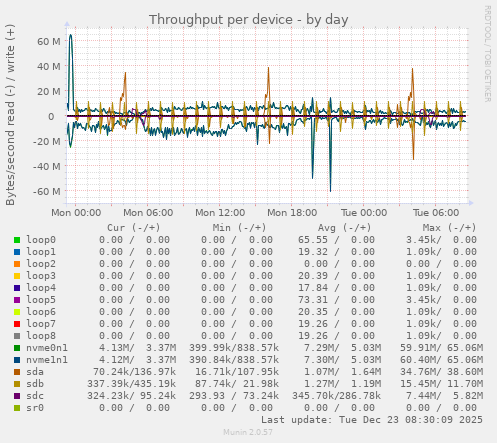Screen dimensions: 497x443
Task: Click the 'Mon 12:00' x-axis label
Action: 220,213
